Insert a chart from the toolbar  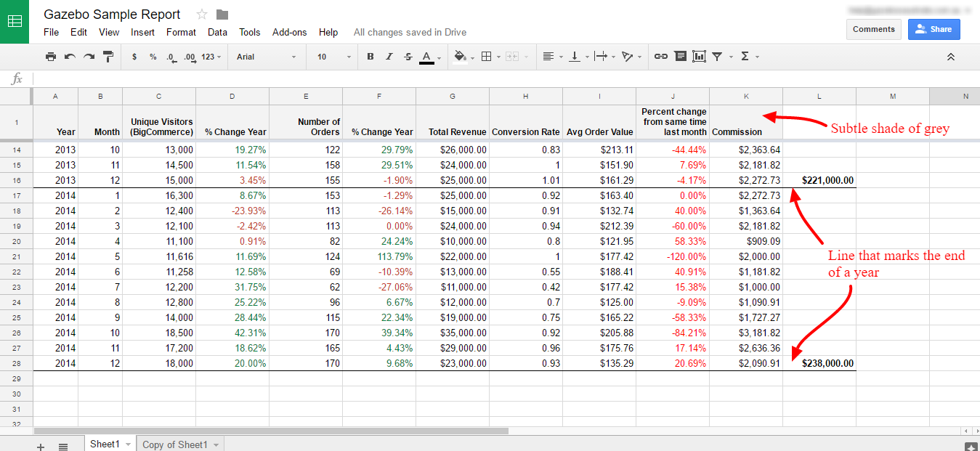point(699,57)
